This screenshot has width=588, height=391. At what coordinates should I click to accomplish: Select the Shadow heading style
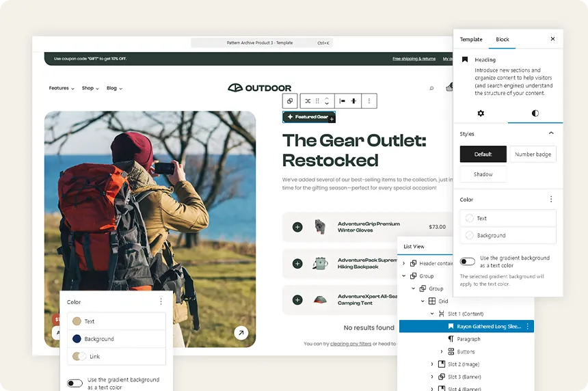pyautogui.click(x=483, y=174)
